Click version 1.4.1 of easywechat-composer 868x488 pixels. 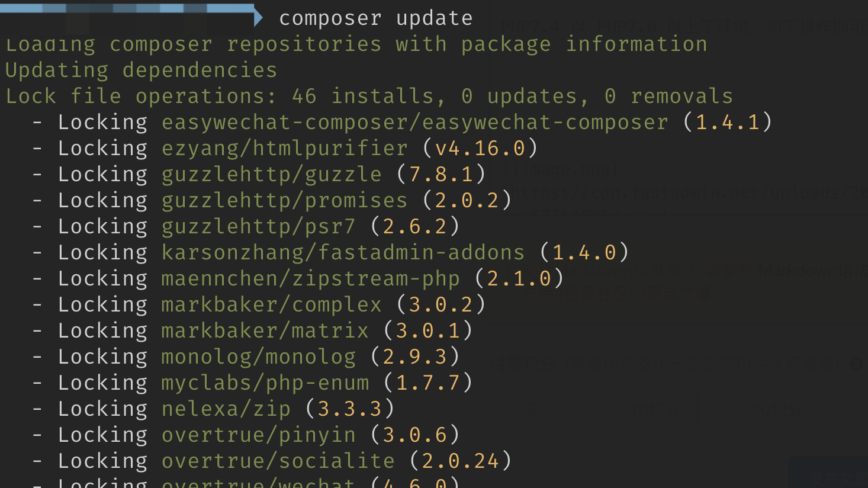pos(727,123)
